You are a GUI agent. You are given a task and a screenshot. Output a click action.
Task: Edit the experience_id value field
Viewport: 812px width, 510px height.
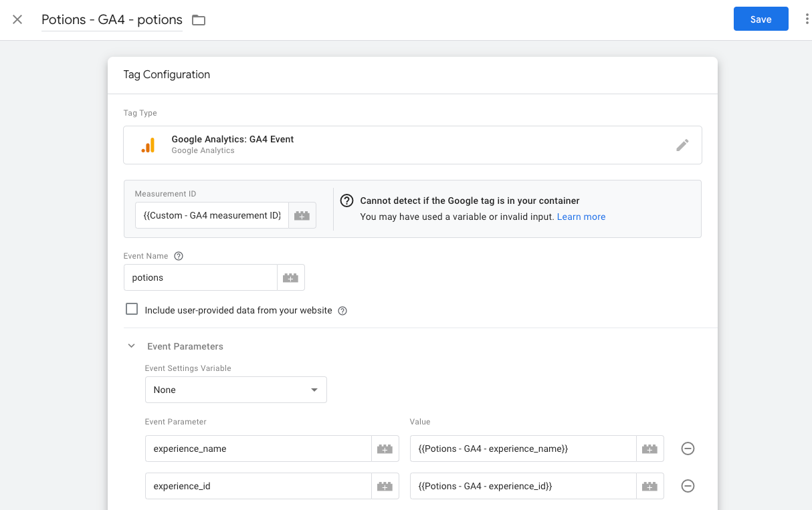coord(523,486)
